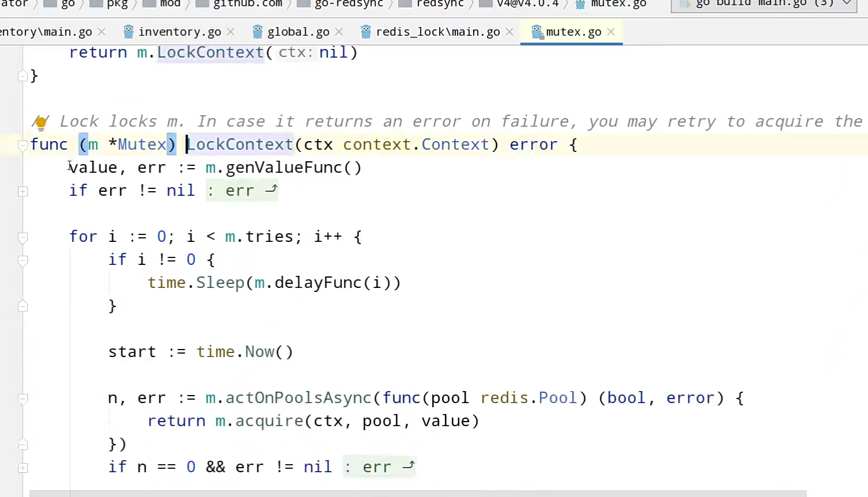Select the global.go tab
Viewport: 868px width, 497px height.
point(298,32)
